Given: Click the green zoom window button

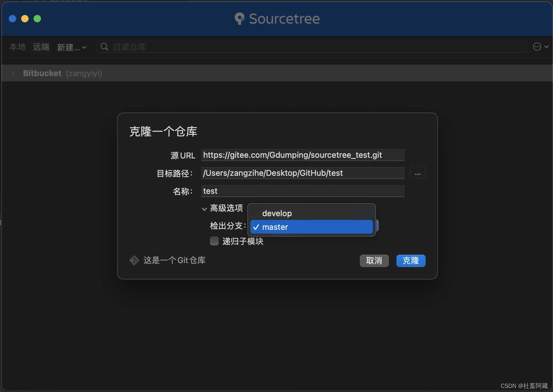Looking at the screenshot, I should pyautogui.click(x=37, y=19).
